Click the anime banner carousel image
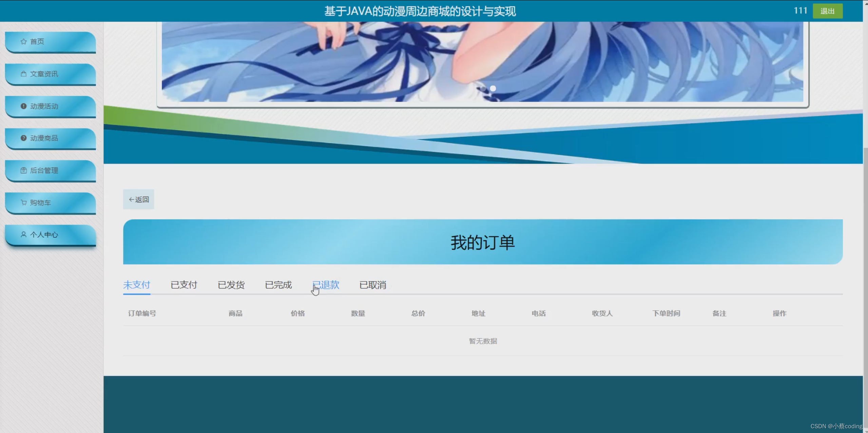Screen dimensions: 868x433 tap(482, 62)
